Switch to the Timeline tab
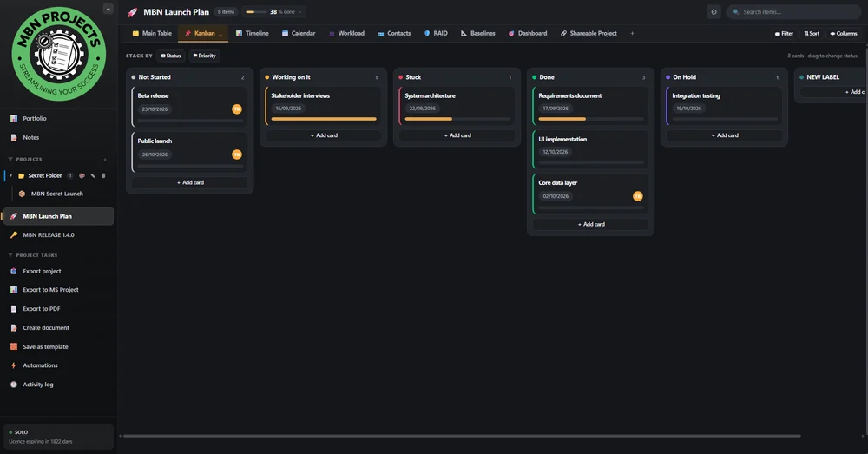 point(252,33)
